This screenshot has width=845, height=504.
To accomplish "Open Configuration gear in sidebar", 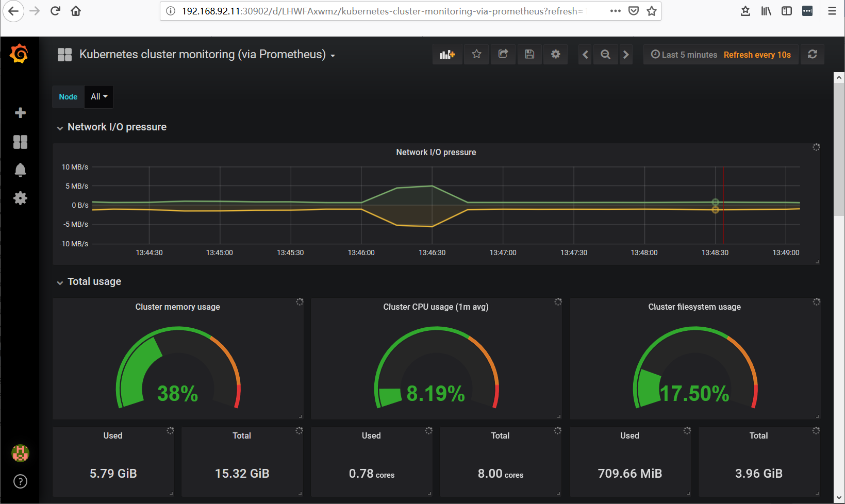I will point(20,198).
